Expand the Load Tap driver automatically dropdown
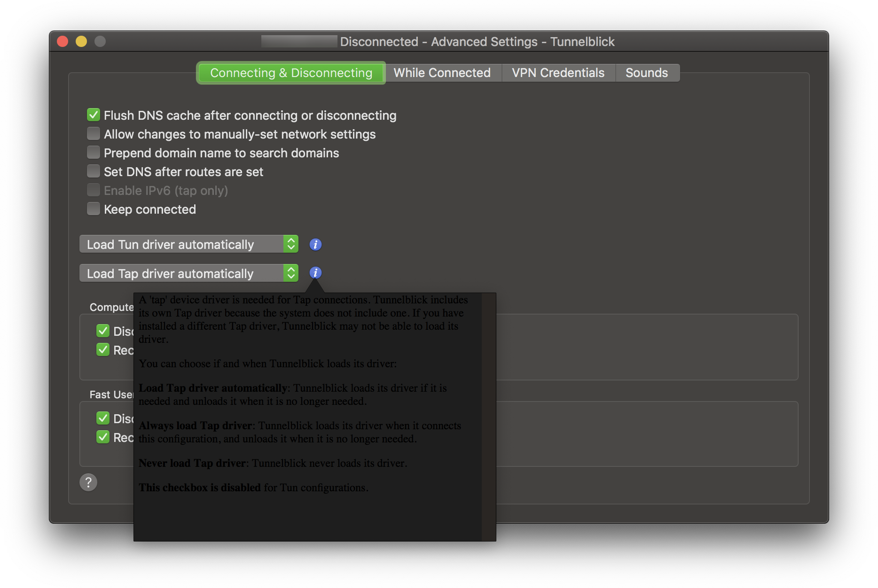The width and height of the screenshot is (878, 588). pyautogui.click(x=189, y=273)
